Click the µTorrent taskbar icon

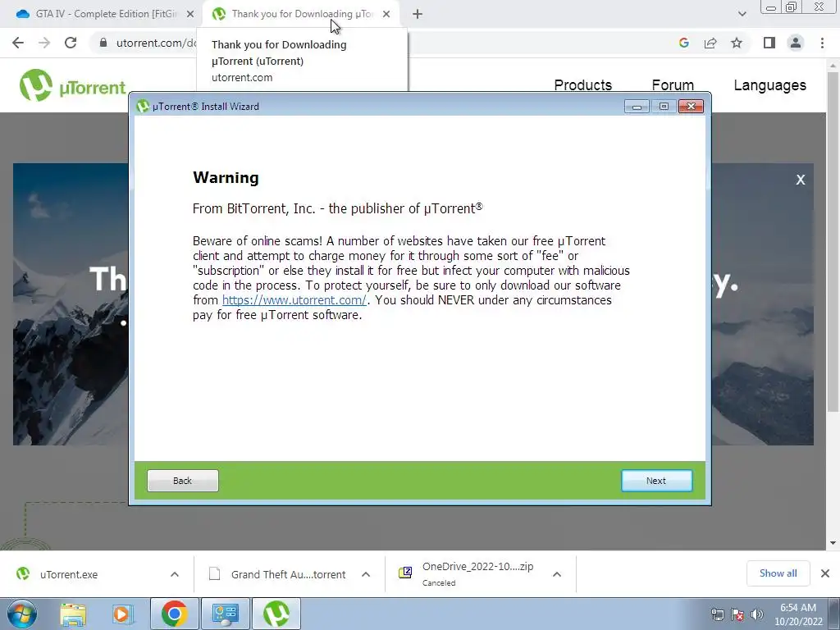point(276,614)
